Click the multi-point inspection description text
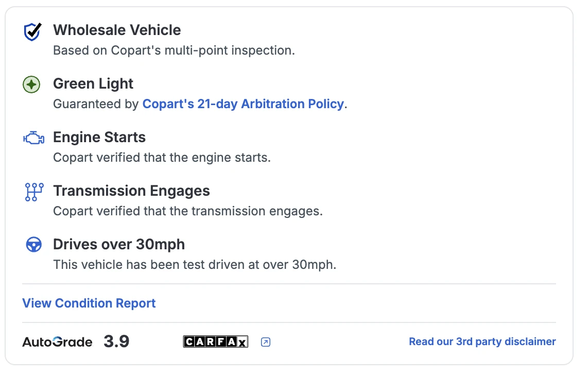This screenshot has width=588, height=375. [x=174, y=50]
